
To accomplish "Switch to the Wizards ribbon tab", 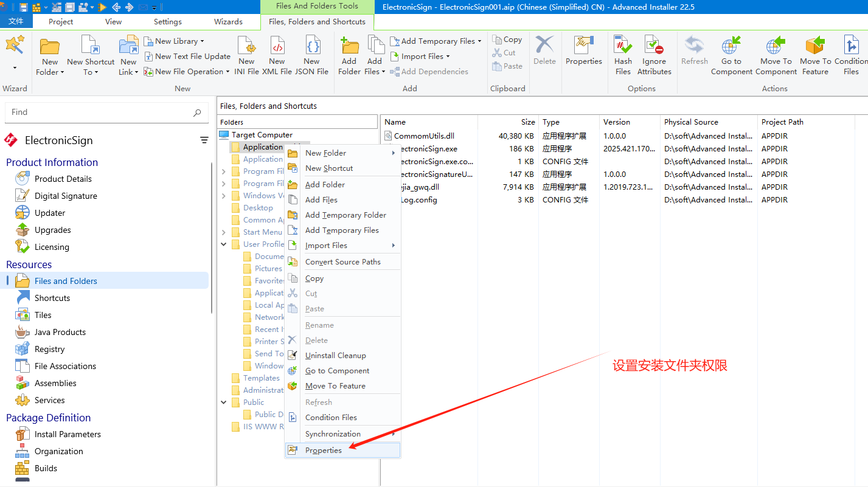I will click(x=229, y=21).
